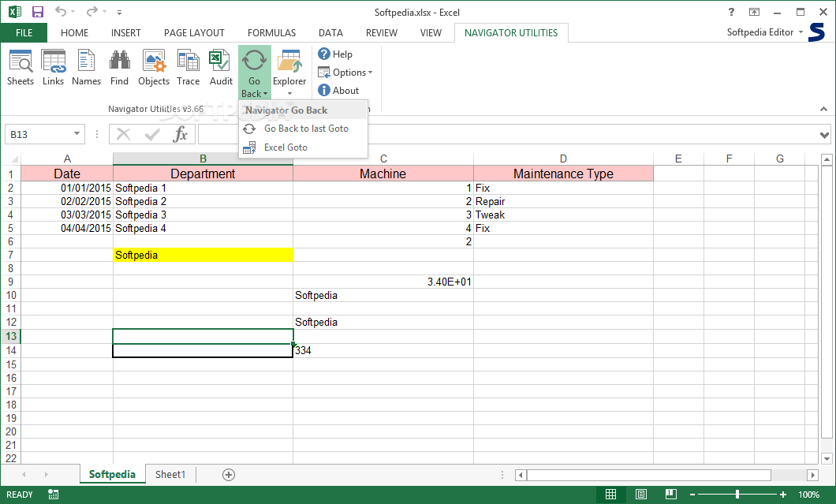This screenshot has width=836, height=504.
Task: Open the Sheets navigator tool
Action: pos(21,68)
